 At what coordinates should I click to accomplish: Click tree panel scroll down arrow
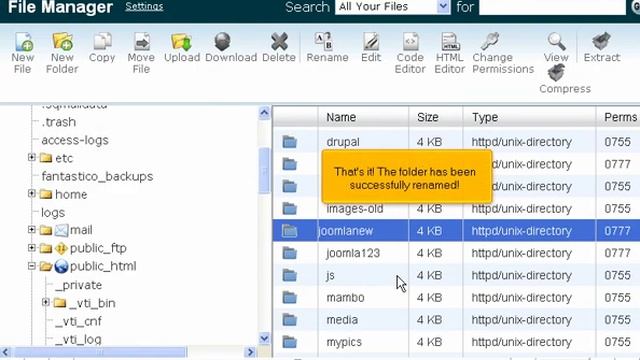pos(264,338)
